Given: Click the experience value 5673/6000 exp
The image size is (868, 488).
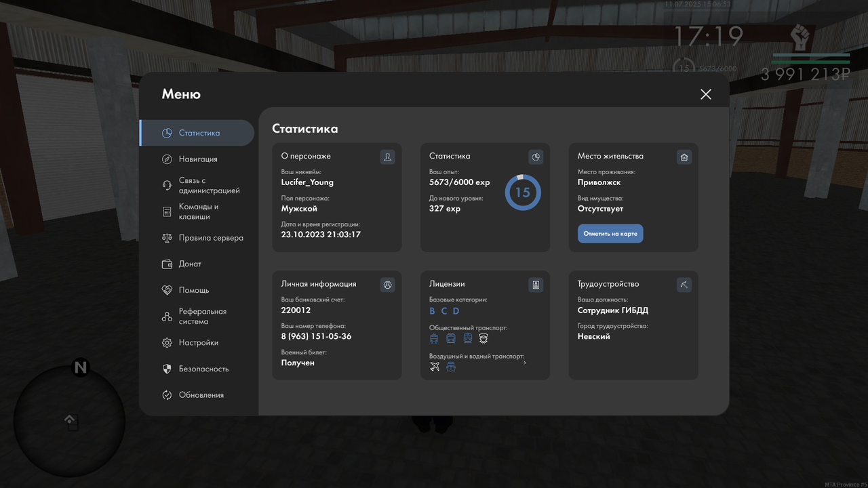Looking at the screenshot, I should (x=460, y=182).
